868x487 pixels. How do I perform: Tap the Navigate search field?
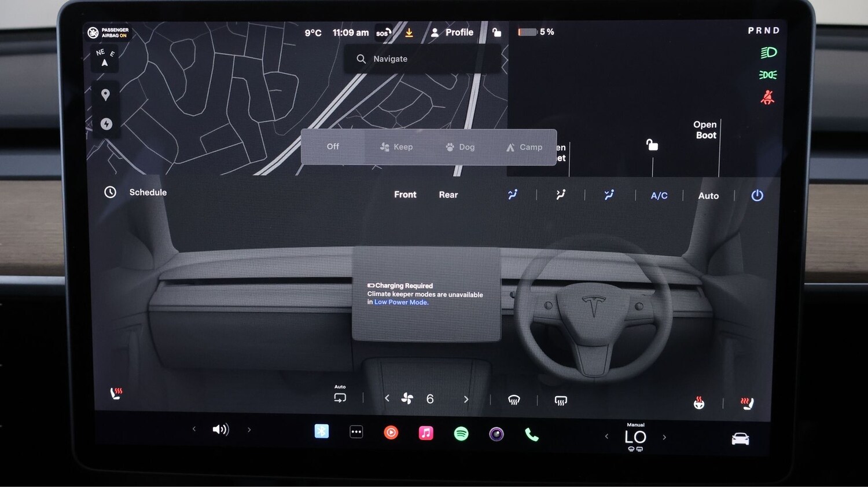pos(422,59)
